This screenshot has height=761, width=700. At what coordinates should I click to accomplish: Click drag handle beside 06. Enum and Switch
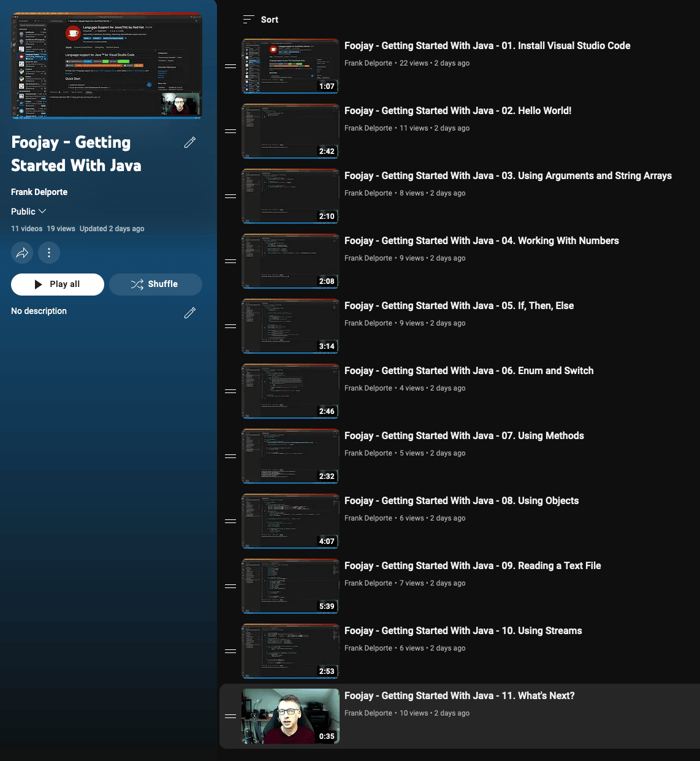tap(230, 391)
